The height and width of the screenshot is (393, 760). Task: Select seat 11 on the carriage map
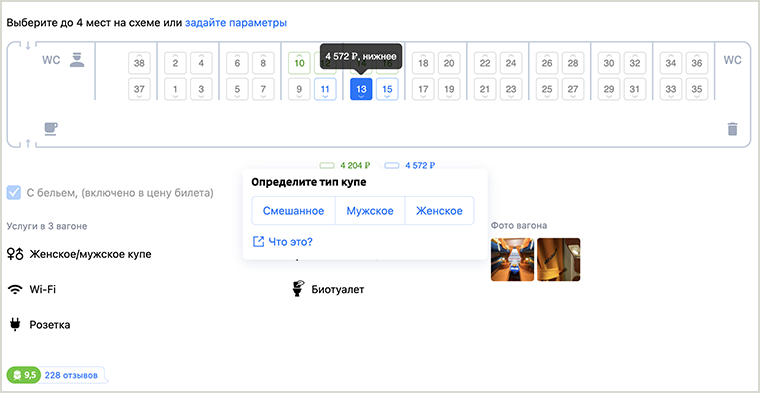[325, 89]
